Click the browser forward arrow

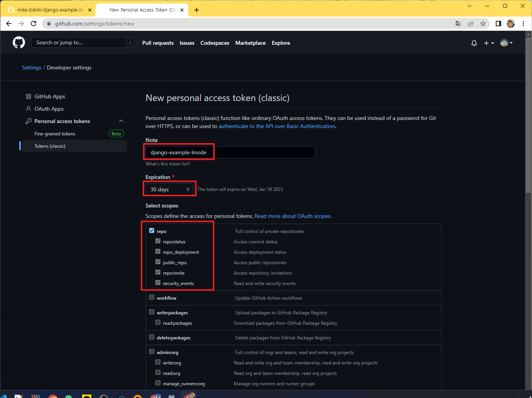point(21,24)
